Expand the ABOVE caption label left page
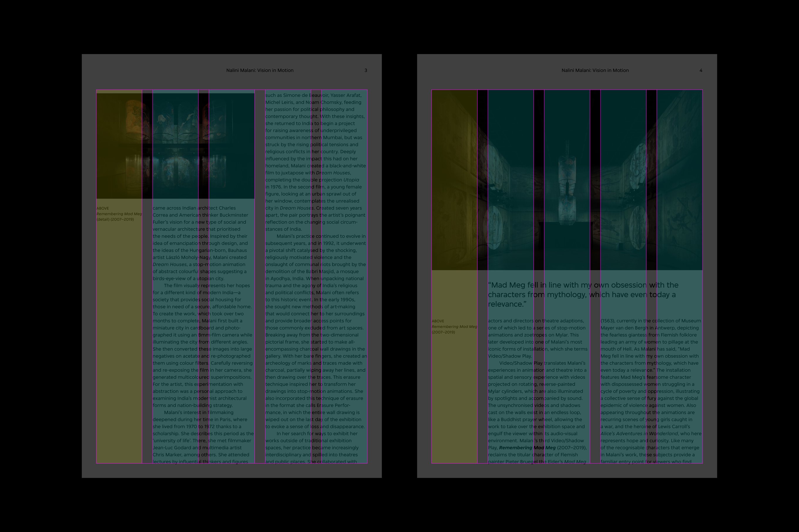Image resolution: width=799 pixels, height=532 pixels. click(x=103, y=208)
